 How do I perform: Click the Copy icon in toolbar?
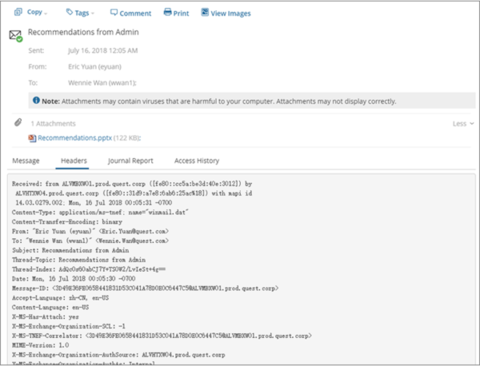click(18, 12)
